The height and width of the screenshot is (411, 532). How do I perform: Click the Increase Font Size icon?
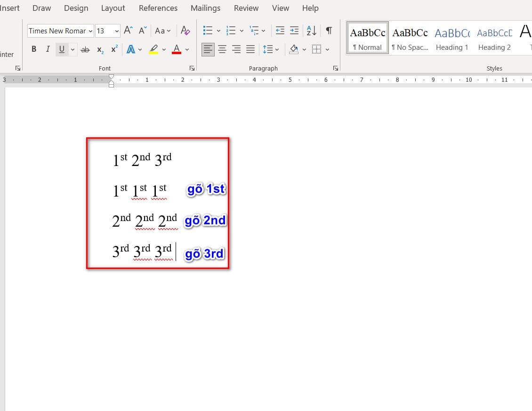point(128,31)
